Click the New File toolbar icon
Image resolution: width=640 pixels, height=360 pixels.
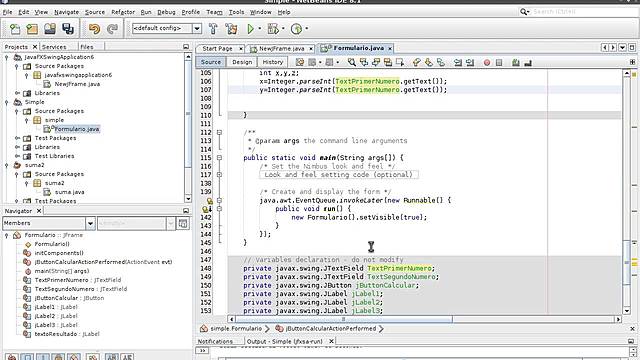pyautogui.click(x=15, y=29)
